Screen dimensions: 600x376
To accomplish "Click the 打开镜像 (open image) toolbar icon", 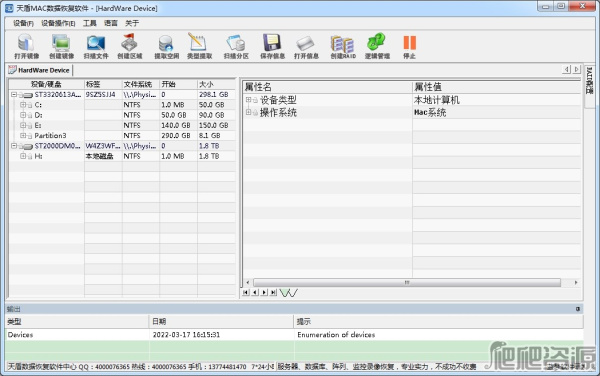I will click(x=26, y=42).
